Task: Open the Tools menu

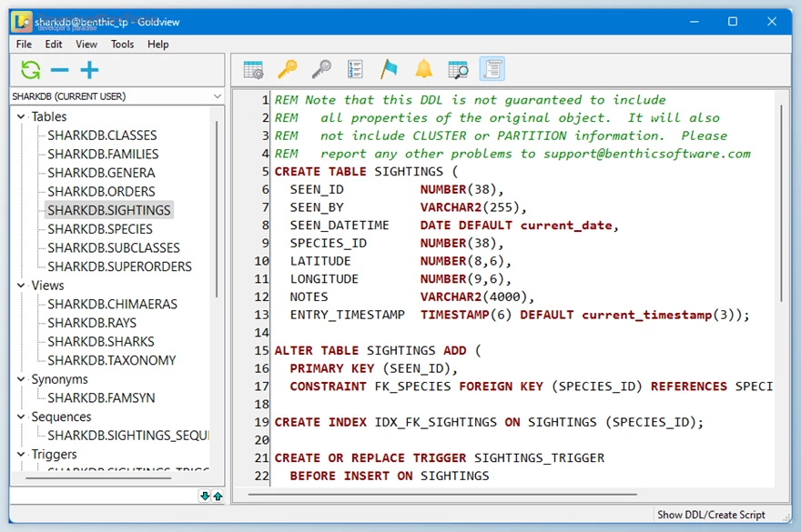Action: click(123, 45)
